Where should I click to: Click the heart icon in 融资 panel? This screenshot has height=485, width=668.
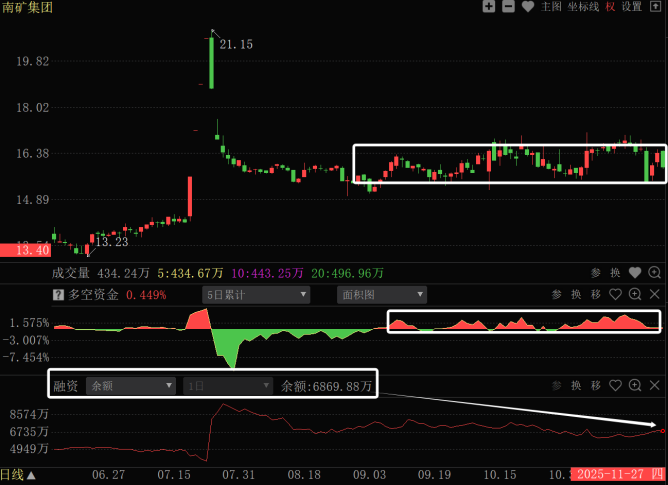click(616, 385)
